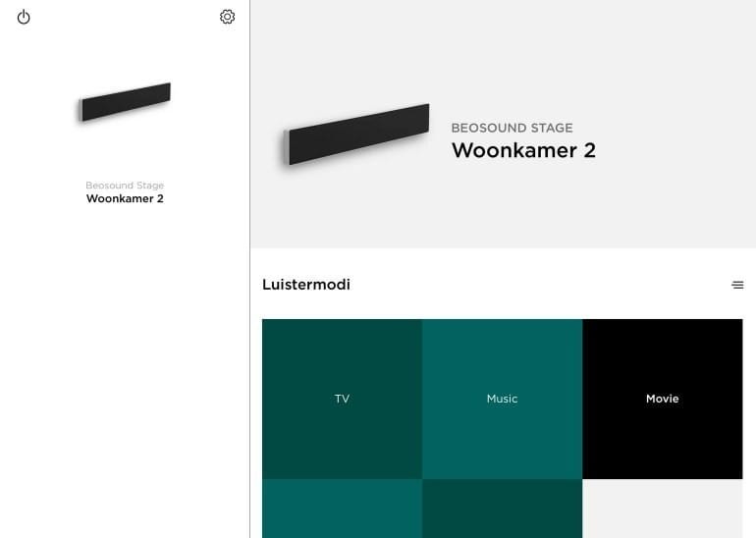This screenshot has height=538, width=756.
Task: Click the Movie text label
Action: click(663, 399)
